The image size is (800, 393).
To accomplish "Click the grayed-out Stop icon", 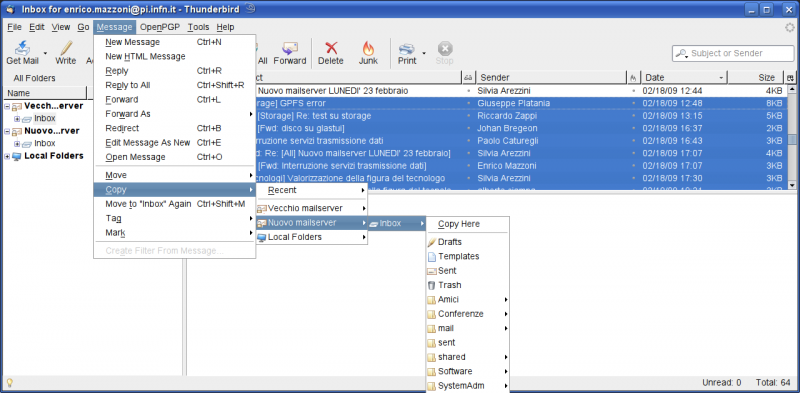I will click(444, 48).
